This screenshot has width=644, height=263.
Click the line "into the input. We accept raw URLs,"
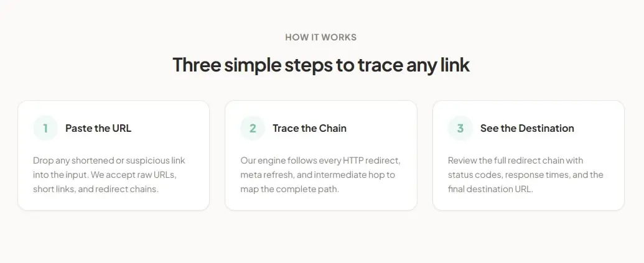click(x=105, y=175)
